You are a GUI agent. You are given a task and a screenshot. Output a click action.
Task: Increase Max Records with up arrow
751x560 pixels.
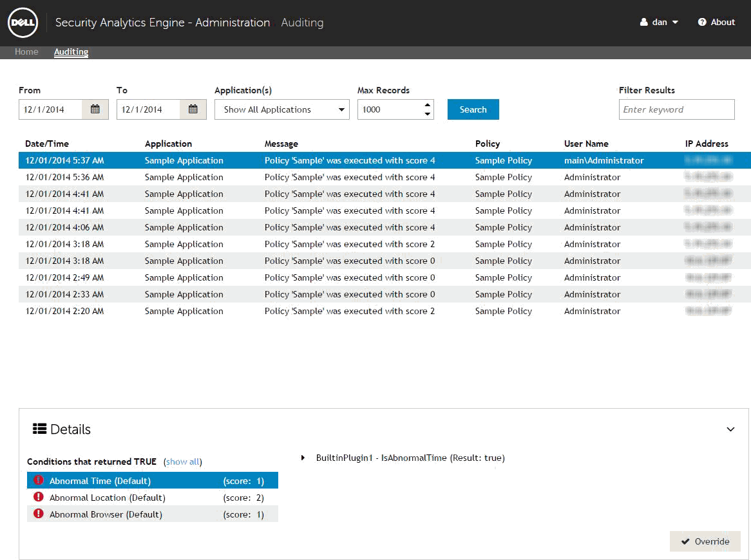427,105
